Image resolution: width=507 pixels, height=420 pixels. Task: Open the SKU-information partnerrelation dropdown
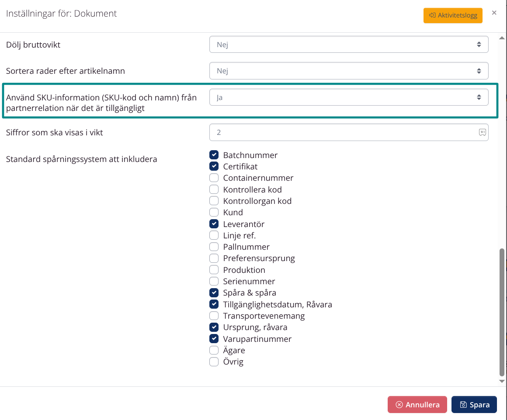[348, 97]
